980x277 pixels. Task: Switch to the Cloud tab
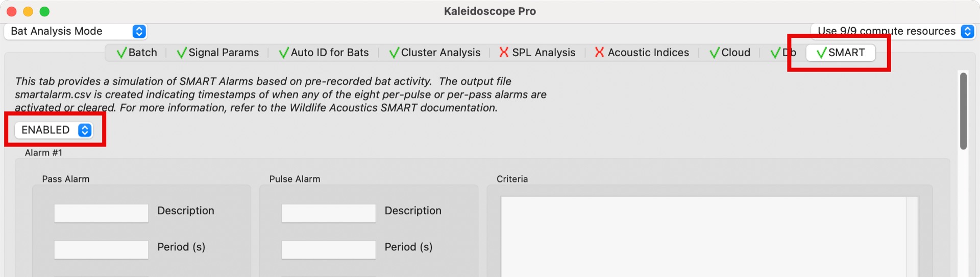730,53
